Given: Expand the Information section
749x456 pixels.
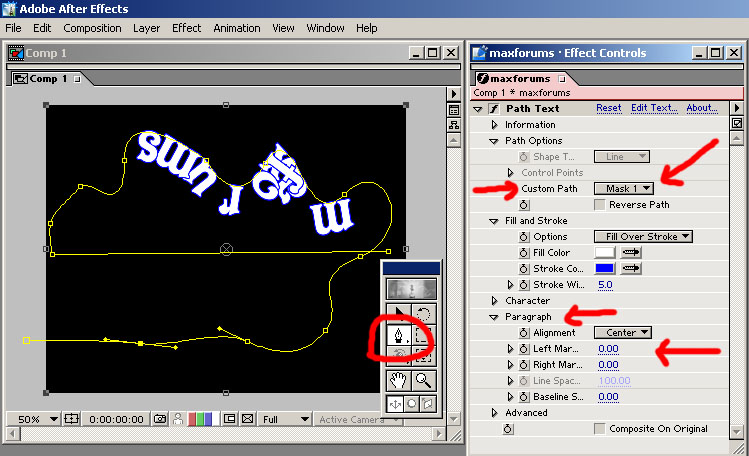Looking at the screenshot, I should pos(495,125).
